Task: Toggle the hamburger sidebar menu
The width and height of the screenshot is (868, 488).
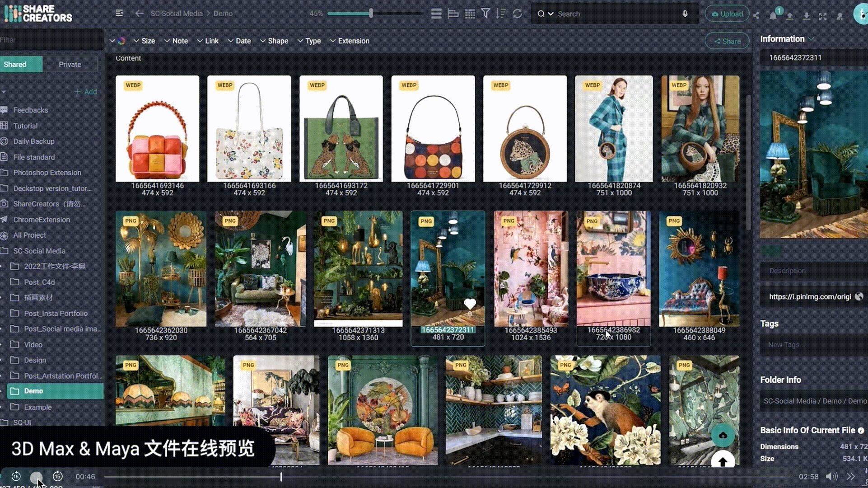Action: coord(119,13)
